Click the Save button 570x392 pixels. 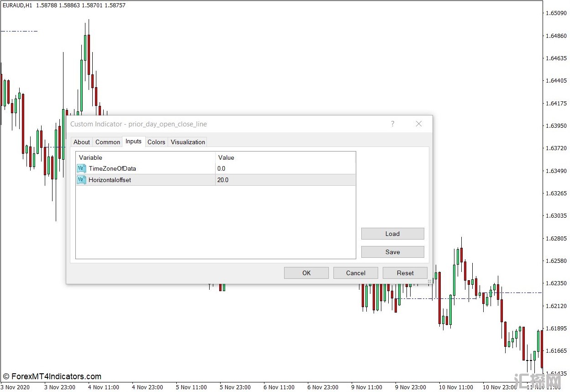coord(392,252)
